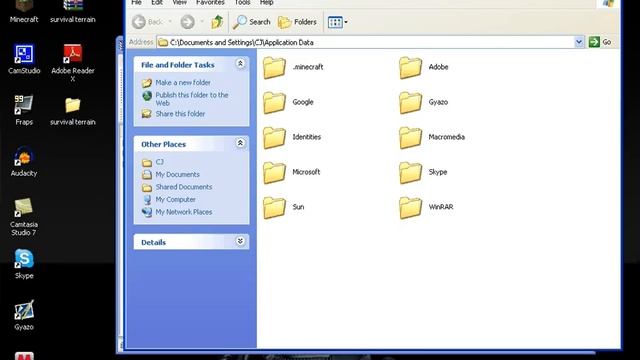Image resolution: width=640 pixels, height=360 pixels.
Task: Select the survival terrain WinRAR archive icon
Action: (x=73, y=11)
